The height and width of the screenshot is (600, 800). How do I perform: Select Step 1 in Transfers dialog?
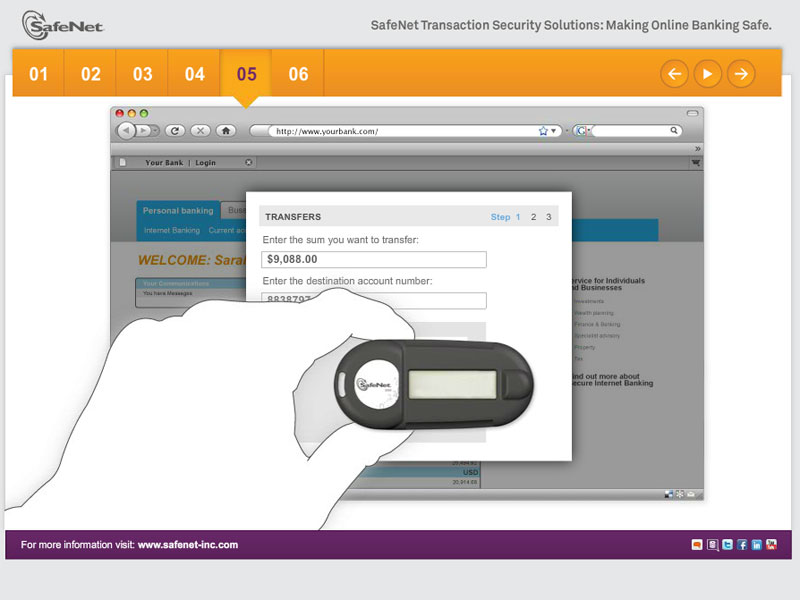pyautogui.click(x=505, y=217)
